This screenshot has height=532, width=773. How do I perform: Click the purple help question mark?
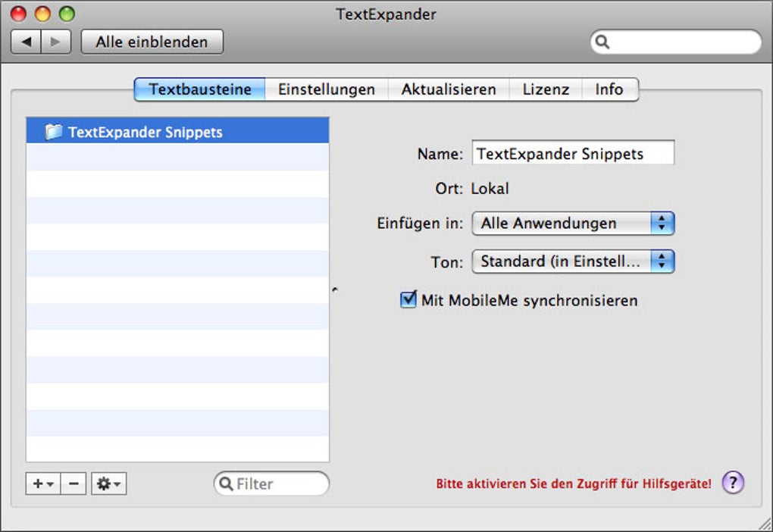733,483
